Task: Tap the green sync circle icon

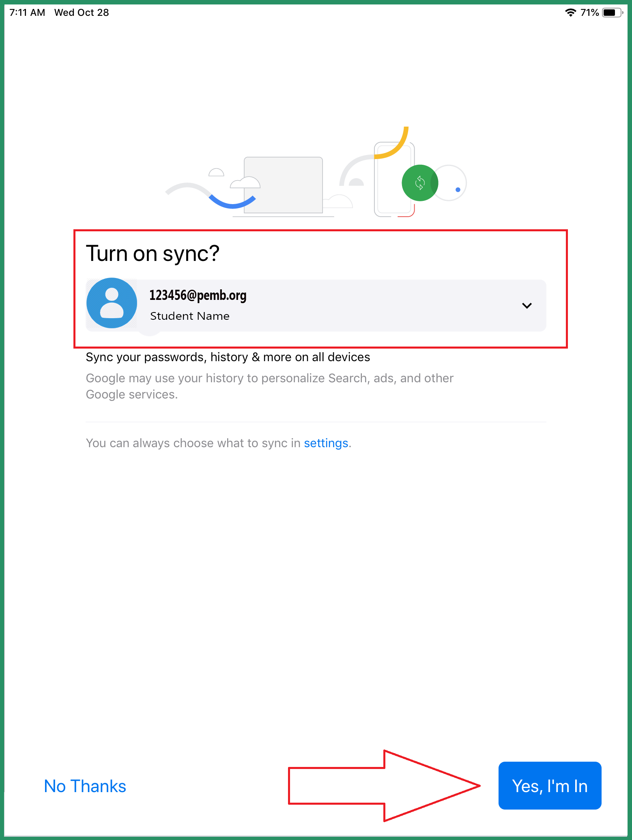Action: [x=420, y=183]
